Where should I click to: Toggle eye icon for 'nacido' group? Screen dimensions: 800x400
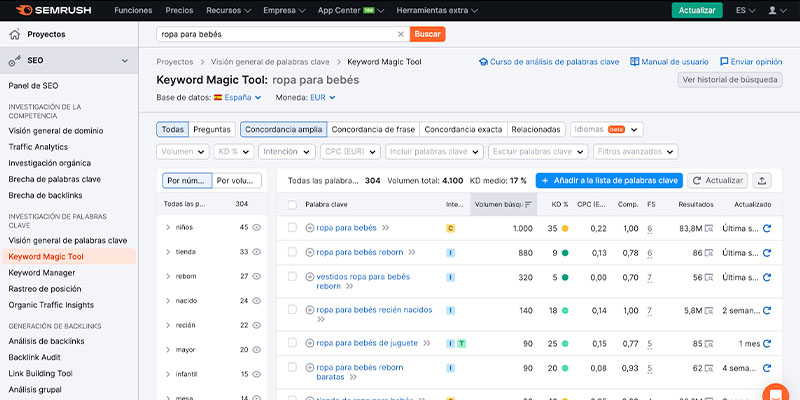[x=257, y=301]
